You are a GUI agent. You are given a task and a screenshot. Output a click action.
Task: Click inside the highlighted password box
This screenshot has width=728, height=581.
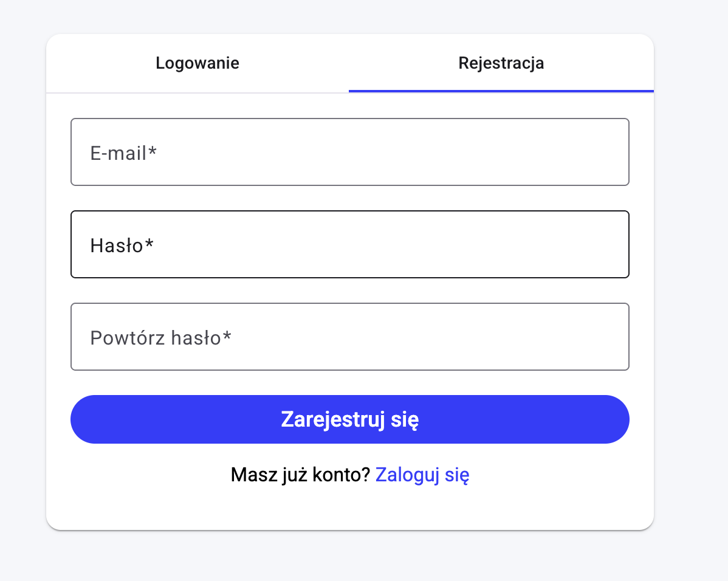click(350, 244)
